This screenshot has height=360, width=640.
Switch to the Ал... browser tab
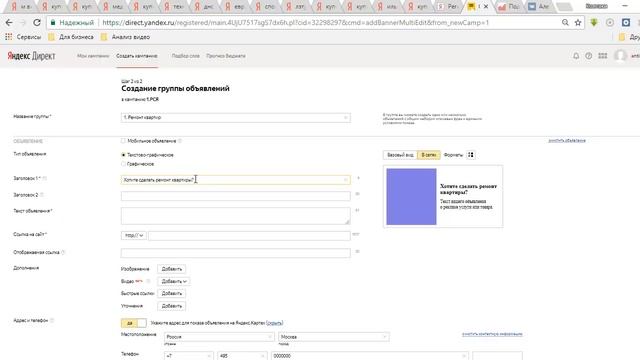tap(538, 7)
